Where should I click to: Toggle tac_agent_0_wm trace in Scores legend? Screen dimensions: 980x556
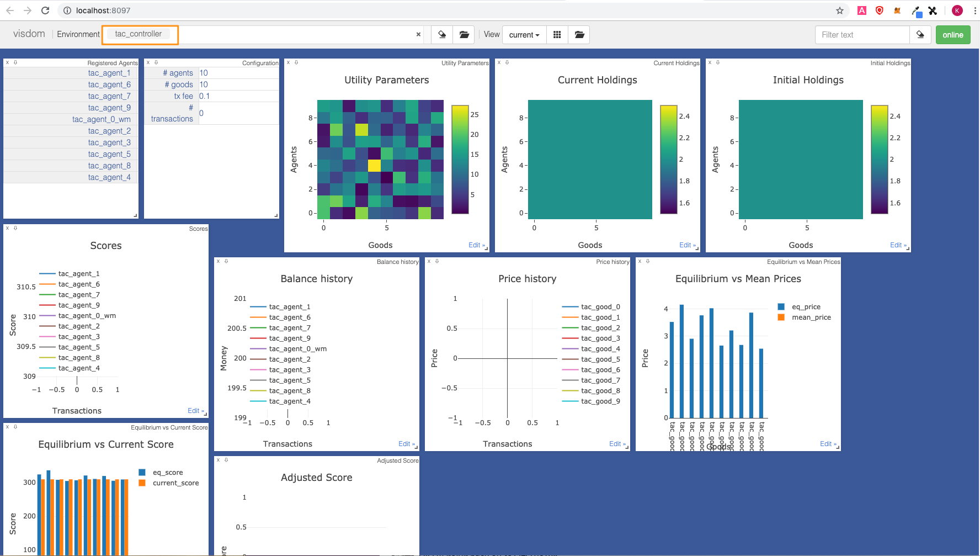coord(78,316)
